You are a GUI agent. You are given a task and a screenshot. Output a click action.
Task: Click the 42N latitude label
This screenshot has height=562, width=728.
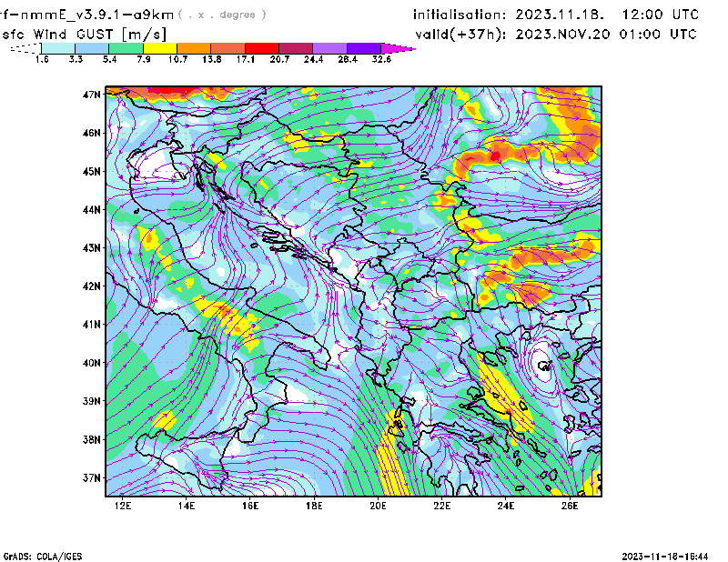pyautogui.click(x=91, y=286)
